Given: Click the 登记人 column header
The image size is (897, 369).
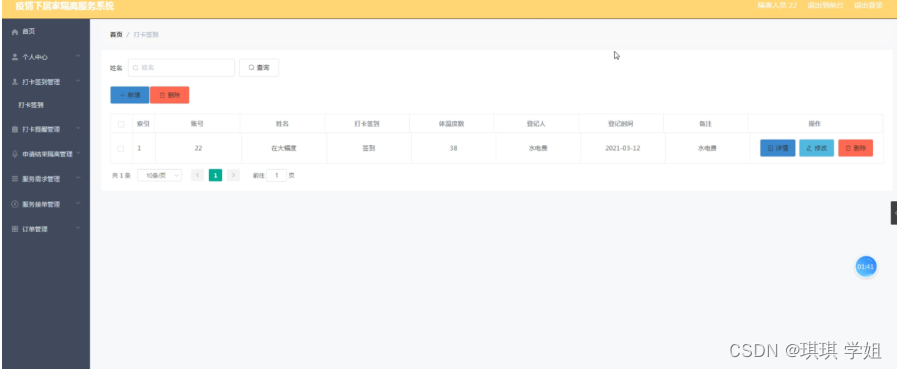Looking at the screenshot, I should [x=536, y=124].
